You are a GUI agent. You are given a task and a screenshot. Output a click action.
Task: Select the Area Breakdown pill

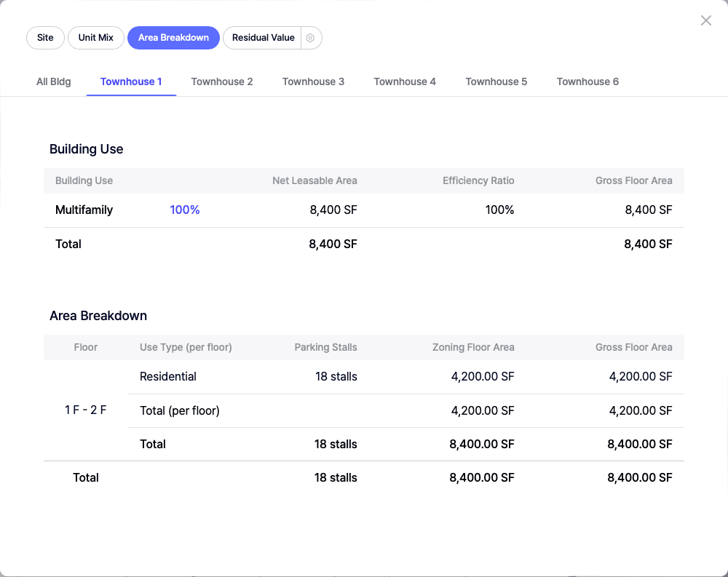pyautogui.click(x=173, y=38)
